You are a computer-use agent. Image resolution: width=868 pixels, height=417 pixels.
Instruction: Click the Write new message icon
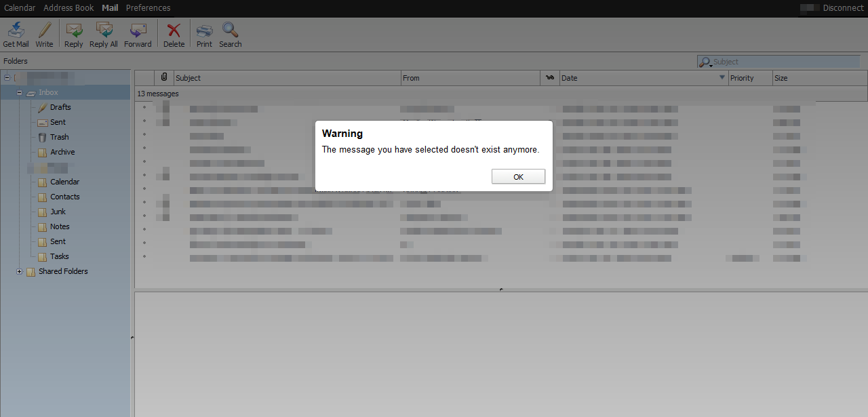pos(44,31)
